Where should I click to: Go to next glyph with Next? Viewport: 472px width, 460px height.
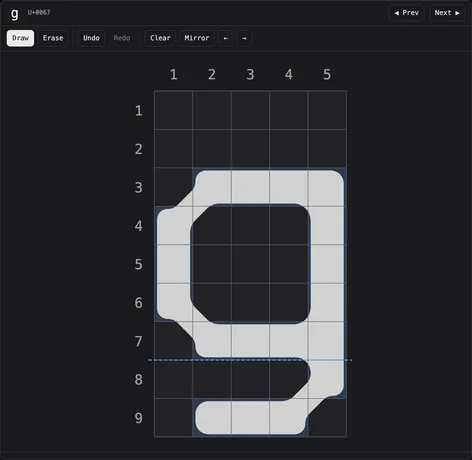click(447, 13)
